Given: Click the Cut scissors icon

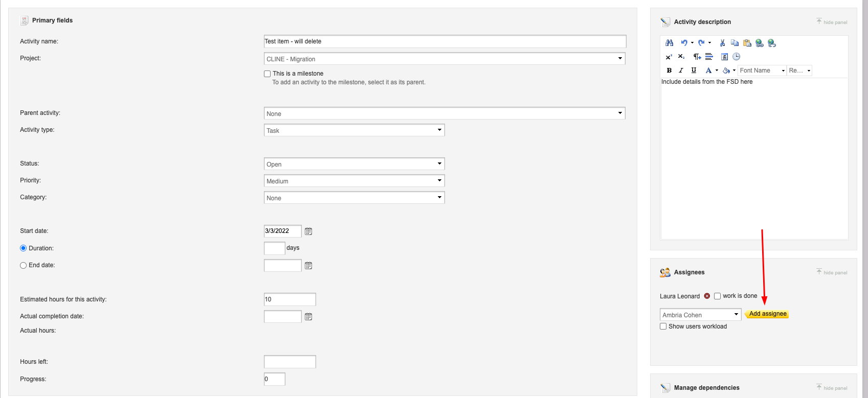Looking at the screenshot, I should tap(722, 43).
